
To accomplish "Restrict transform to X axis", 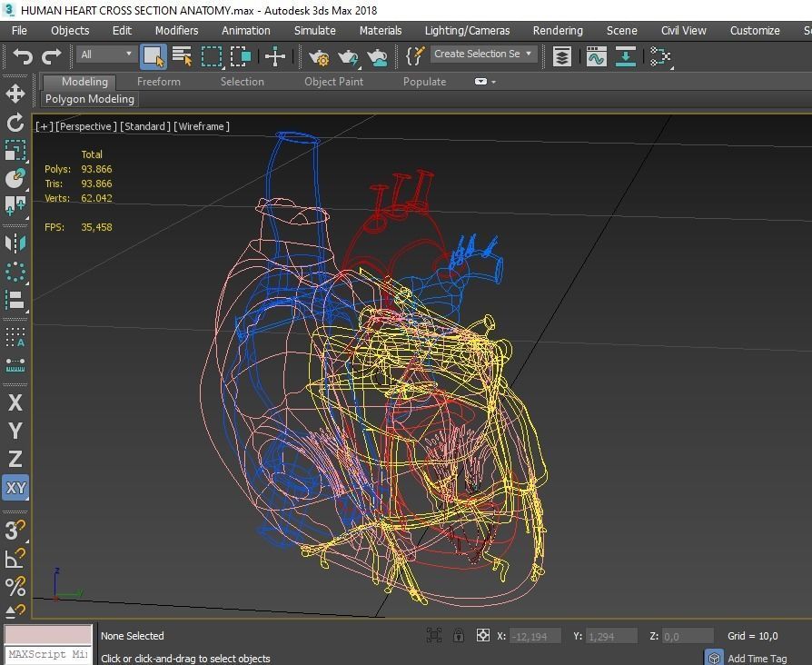I will point(15,402).
